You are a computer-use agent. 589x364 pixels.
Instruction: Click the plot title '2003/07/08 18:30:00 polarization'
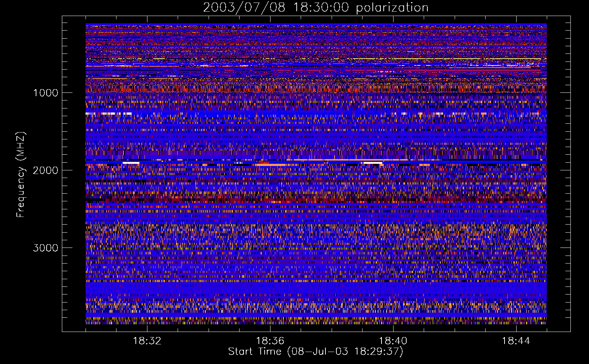point(316,8)
